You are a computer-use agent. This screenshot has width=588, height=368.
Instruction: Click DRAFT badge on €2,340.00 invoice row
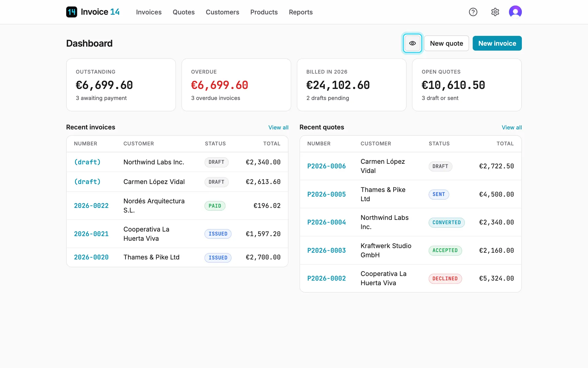point(217,162)
